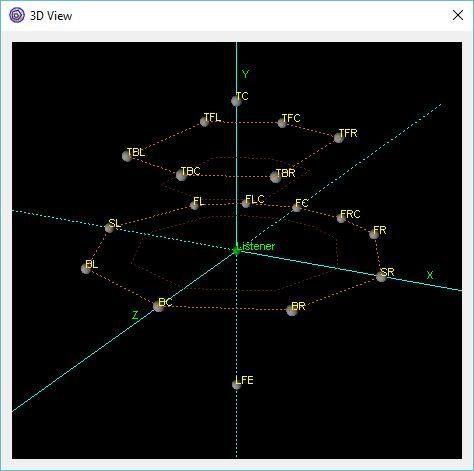
Task: Select the SL side left speaker
Action: coord(110,227)
